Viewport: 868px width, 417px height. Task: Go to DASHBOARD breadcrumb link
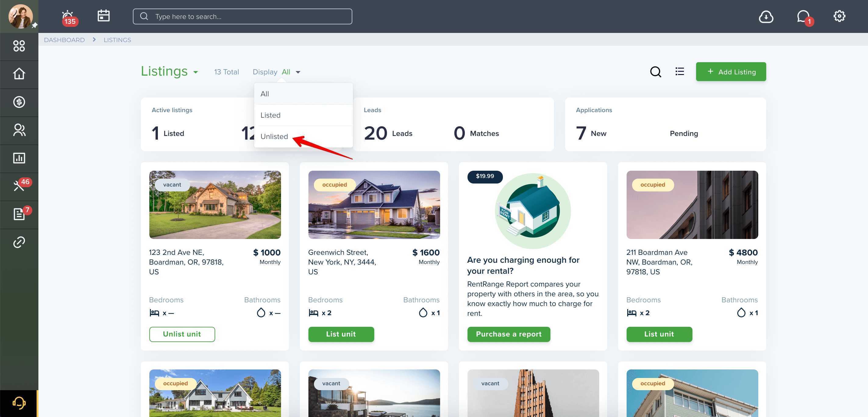[x=64, y=40]
